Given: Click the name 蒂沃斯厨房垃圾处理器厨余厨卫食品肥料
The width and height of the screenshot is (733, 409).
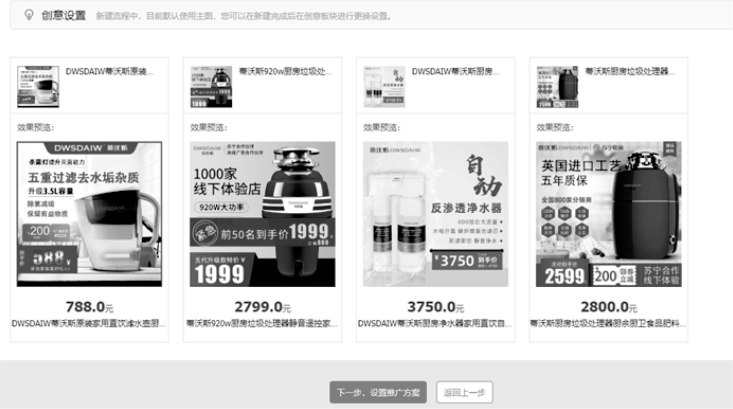Looking at the screenshot, I should [608, 323].
